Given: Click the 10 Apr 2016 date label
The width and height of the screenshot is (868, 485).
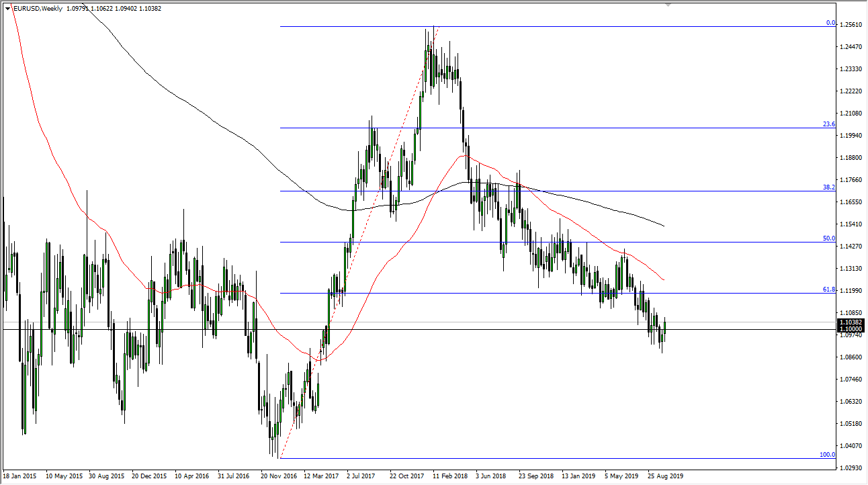Looking at the screenshot, I should [x=191, y=476].
